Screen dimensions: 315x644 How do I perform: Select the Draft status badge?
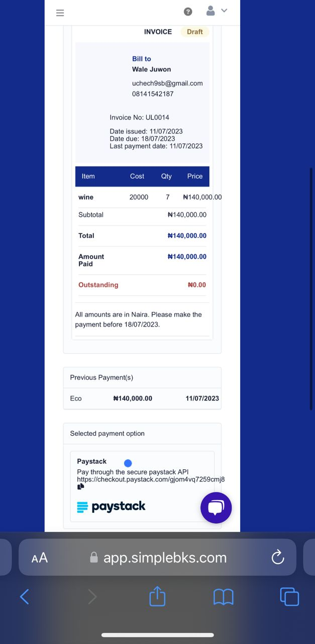pos(194,32)
